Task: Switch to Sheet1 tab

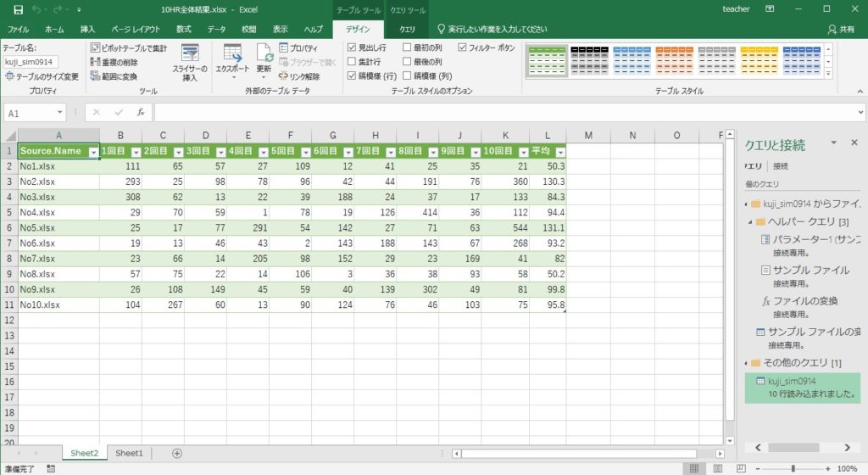Action: (129, 454)
